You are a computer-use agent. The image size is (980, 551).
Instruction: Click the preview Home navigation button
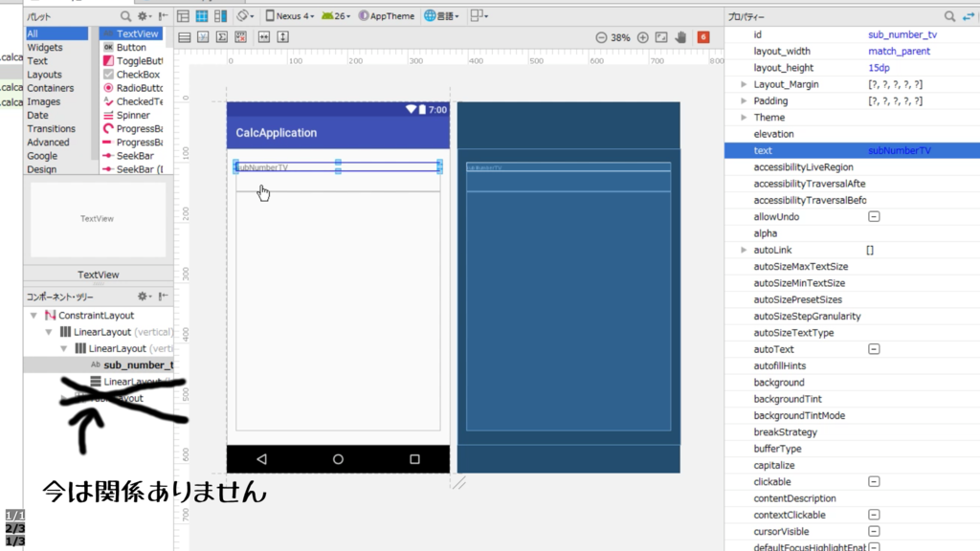click(x=338, y=459)
